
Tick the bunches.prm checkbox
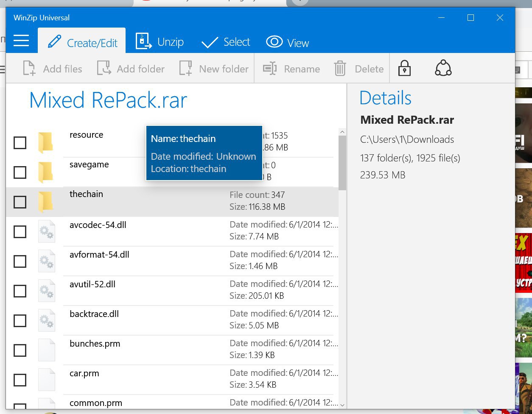(x=20, y=350)
